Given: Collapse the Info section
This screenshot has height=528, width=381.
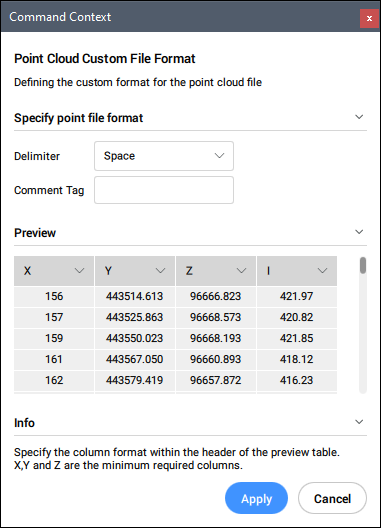Looking at the screenshot, I should coord(359,422).
